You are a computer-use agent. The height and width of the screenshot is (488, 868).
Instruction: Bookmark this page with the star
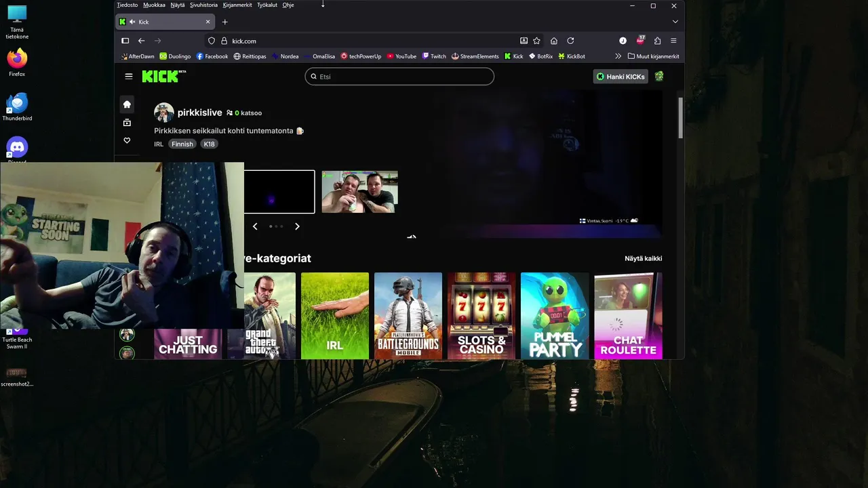536,41
